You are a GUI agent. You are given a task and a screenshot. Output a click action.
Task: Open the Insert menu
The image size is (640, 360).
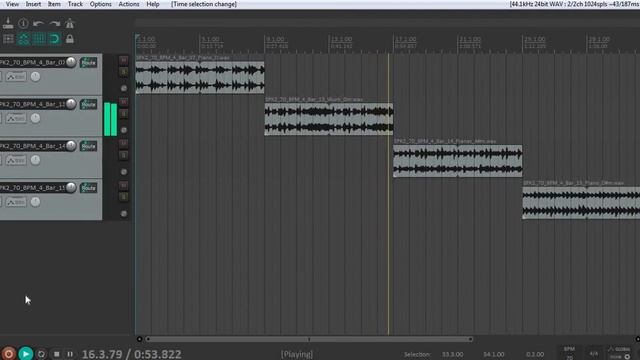pos(33,4)
